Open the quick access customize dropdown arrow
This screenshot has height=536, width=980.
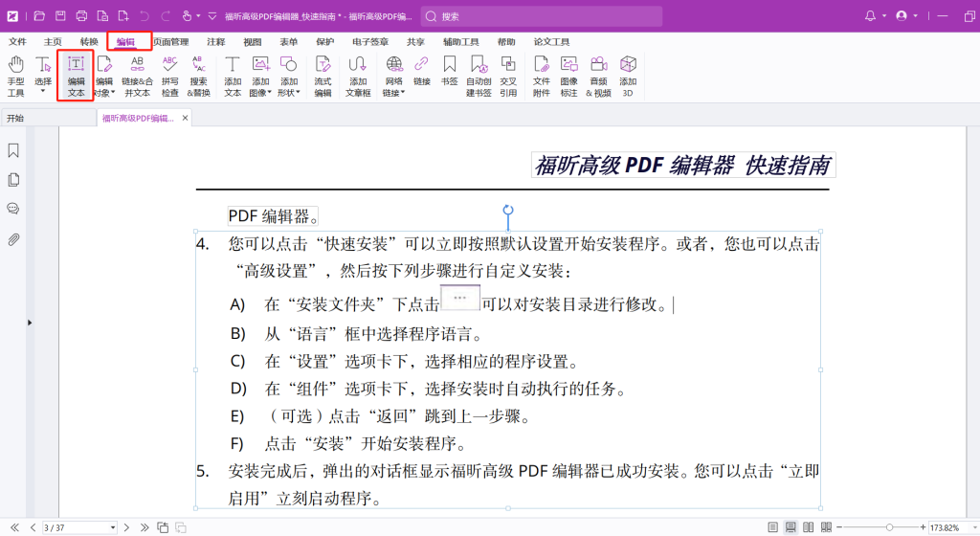pos(212,16)
